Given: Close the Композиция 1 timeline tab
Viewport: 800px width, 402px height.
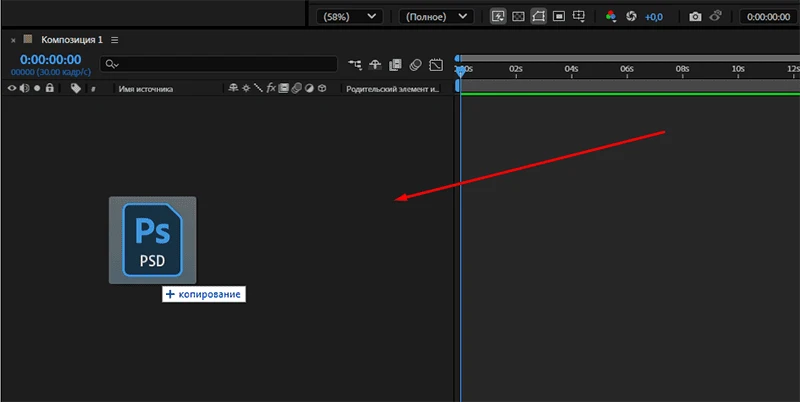Looking at the screenshot, I should click(x=13, y=40).
